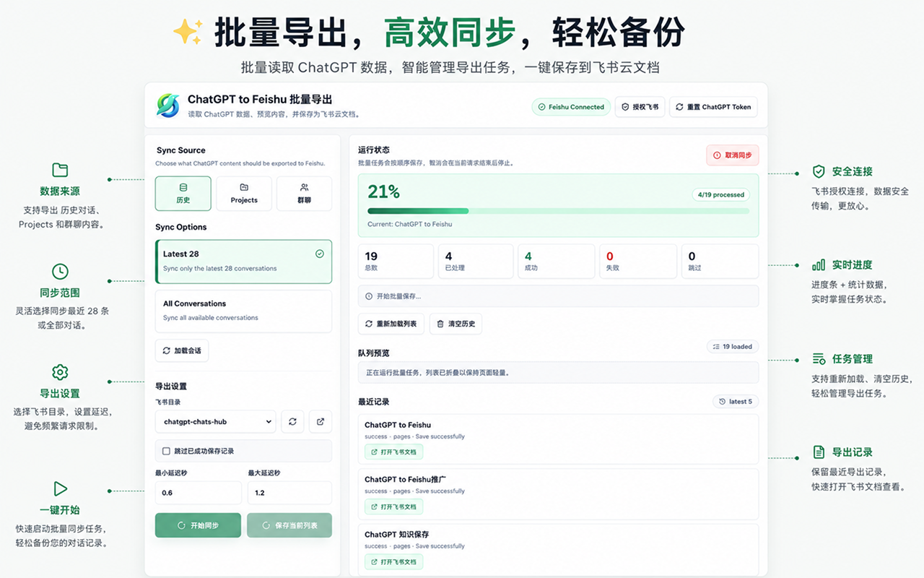Click the 导出设置 gear icon

(x=60, y=372)
